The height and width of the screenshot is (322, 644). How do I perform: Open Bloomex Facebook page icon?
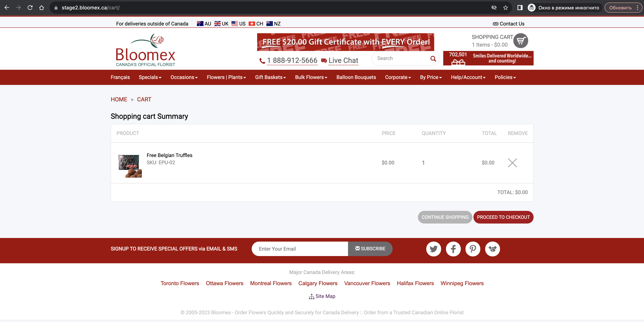click(453, 249)
